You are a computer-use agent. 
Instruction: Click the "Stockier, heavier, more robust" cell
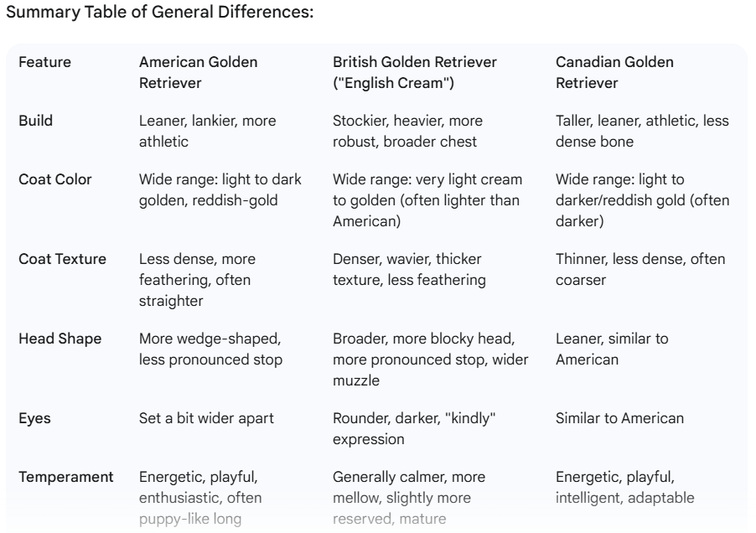416,131
